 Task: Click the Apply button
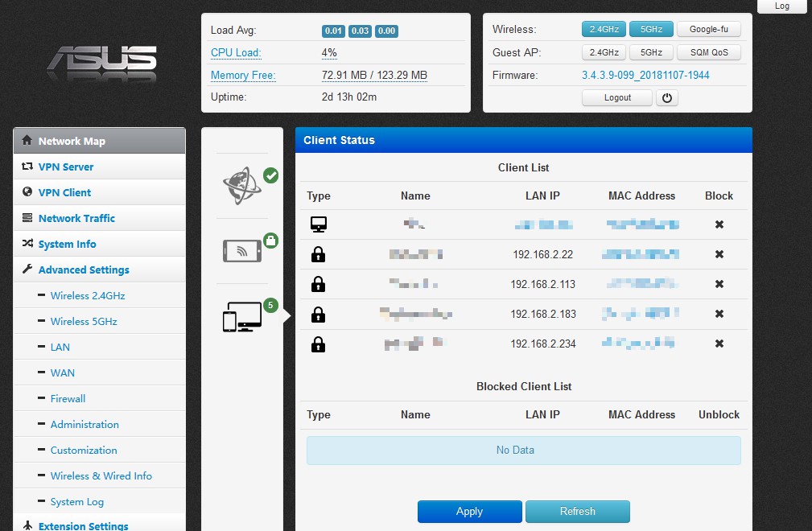(469, 511)
